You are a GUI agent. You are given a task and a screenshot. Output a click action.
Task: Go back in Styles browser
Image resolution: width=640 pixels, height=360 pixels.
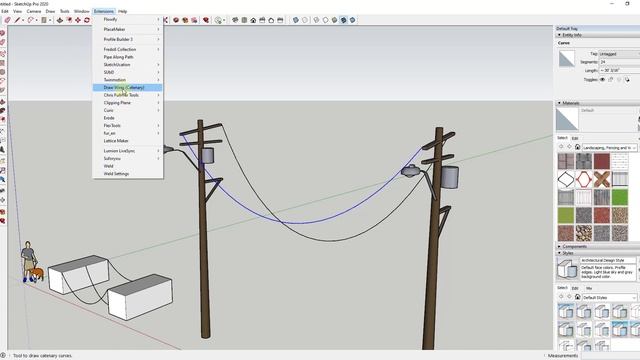pyautogui.click(x=561, y=297)
